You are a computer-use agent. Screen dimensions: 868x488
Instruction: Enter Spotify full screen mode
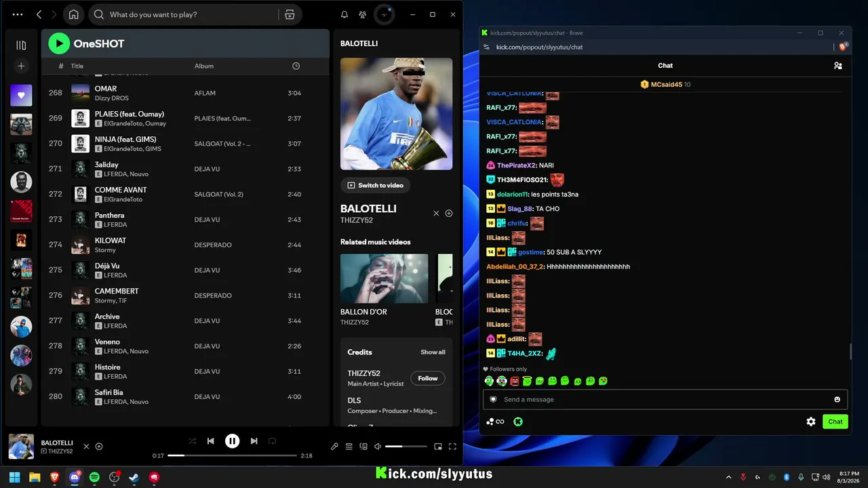click(452, 447)
